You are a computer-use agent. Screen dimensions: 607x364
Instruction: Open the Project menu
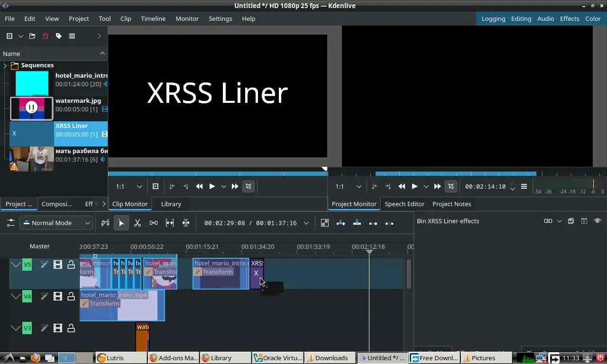[x=79, y=18]
